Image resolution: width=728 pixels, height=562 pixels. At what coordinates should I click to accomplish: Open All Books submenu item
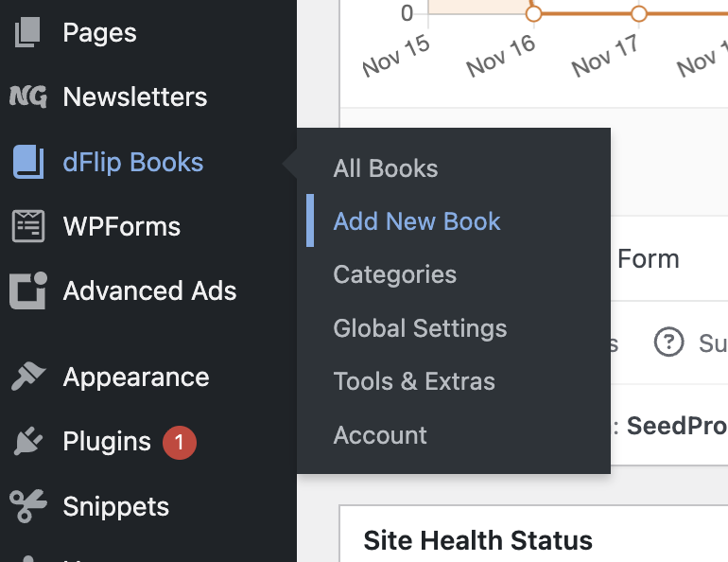[x=386, y=168]
